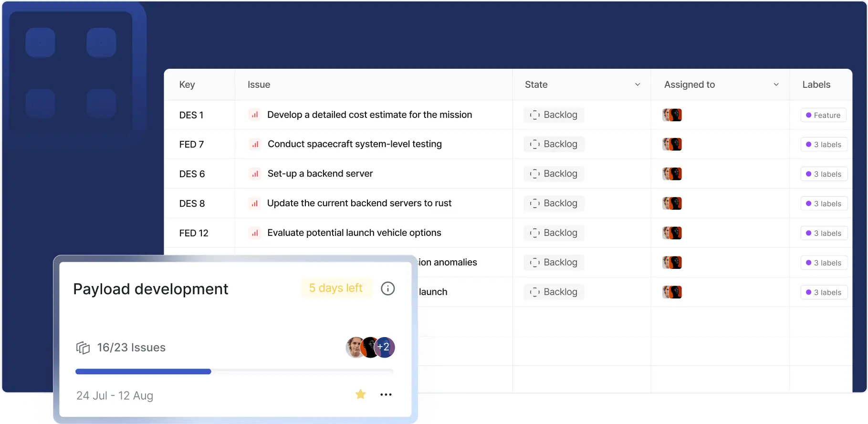The width and height of the screenshot is (868, 424).
Task: Click priority icon for Conduct spacecraft system-level testing
Action: 255,144
